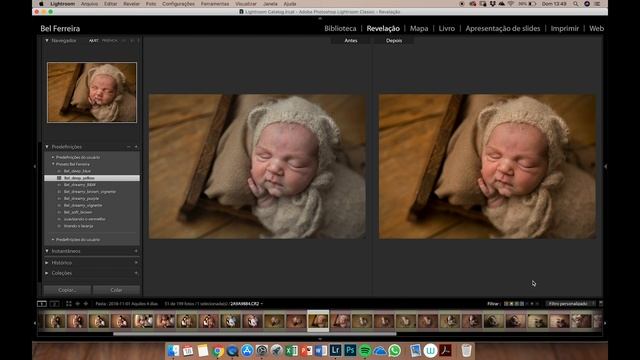Expand the Histórico panel
Image resolution: width=640 pixels, height=360 pixels.
47,263
